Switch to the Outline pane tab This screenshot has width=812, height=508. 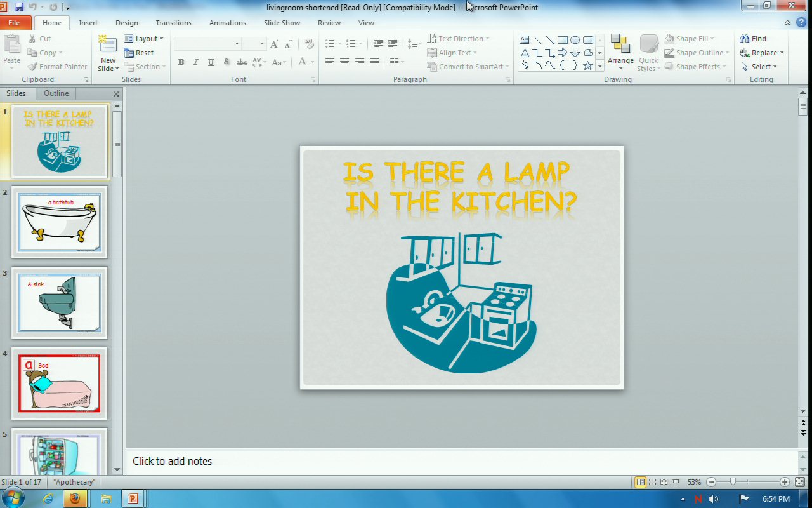[x=56, y=93]
